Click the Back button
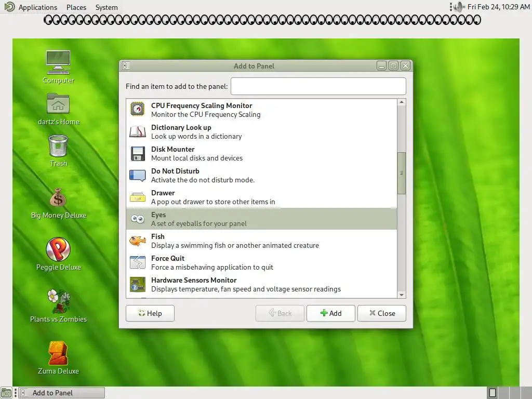Viewport: 532px width, 399px height. point(280,313)
